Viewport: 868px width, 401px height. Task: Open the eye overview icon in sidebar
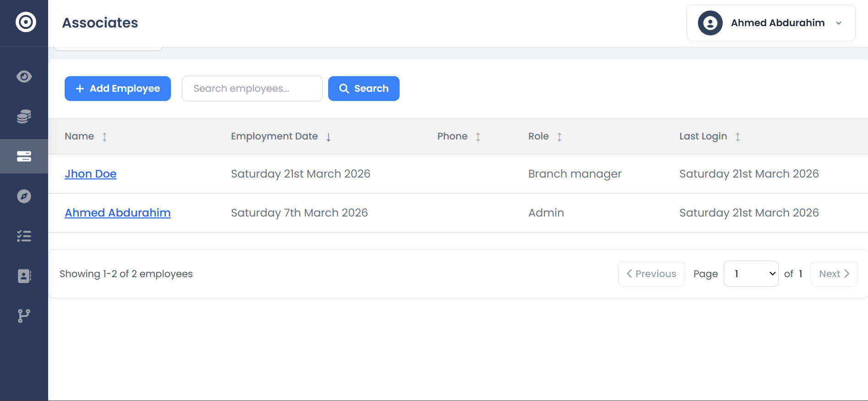point(24,76)
